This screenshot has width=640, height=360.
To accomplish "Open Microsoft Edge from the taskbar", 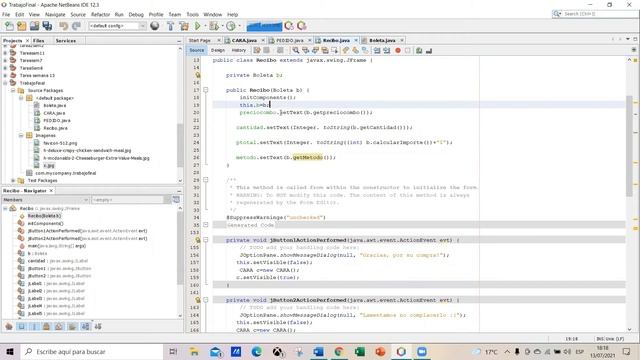I will (x=256, y=352).
